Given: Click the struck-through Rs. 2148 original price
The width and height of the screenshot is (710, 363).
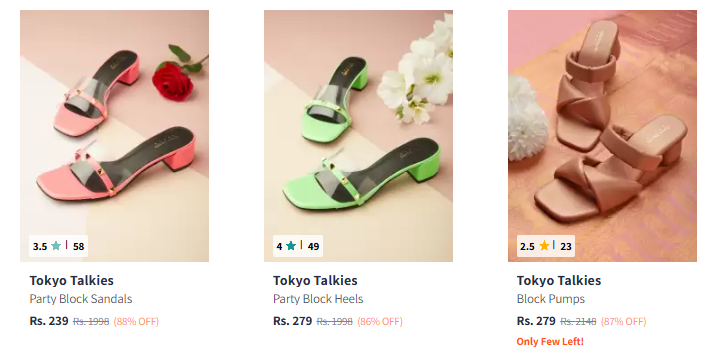Looking at the screenshot, I should 578,322.
